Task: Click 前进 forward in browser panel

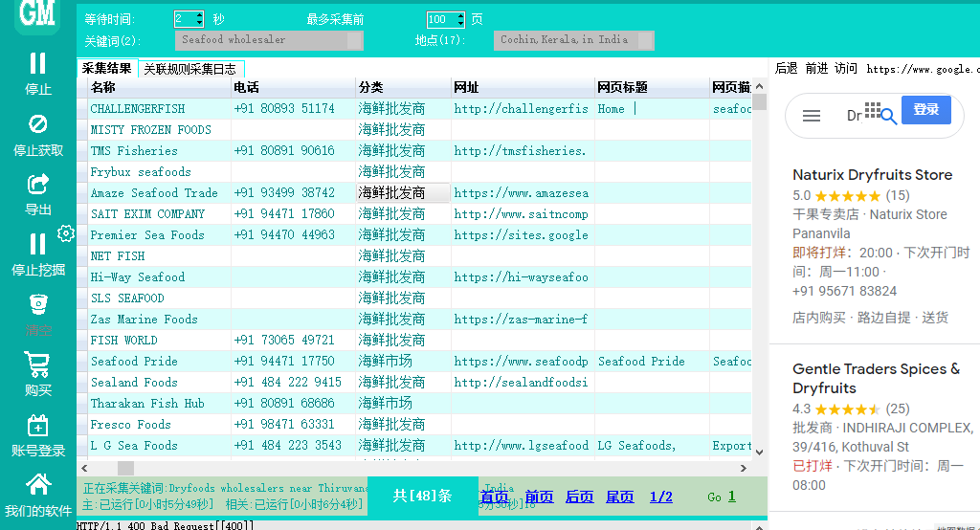Action: tap(816, 68)
